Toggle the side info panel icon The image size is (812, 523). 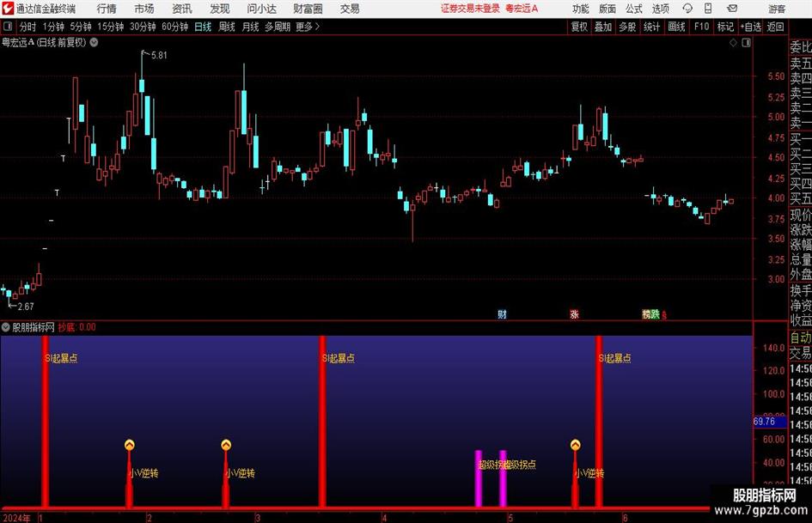(746, 43)
